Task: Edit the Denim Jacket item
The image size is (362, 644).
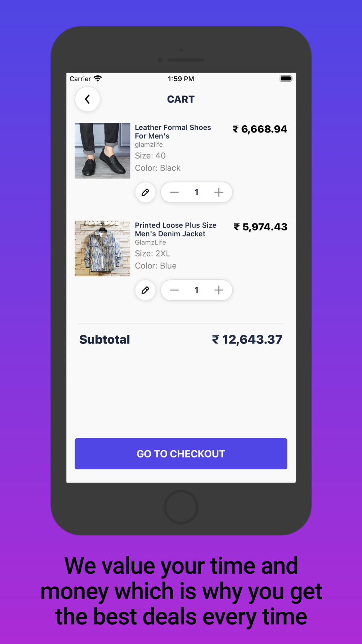Action: point(145,290)
